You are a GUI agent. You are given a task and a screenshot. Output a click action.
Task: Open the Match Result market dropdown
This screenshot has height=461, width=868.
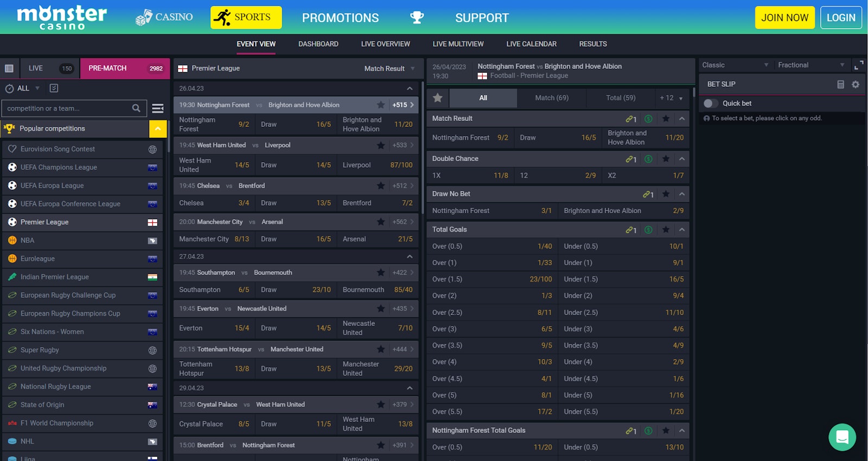(389, 69)
